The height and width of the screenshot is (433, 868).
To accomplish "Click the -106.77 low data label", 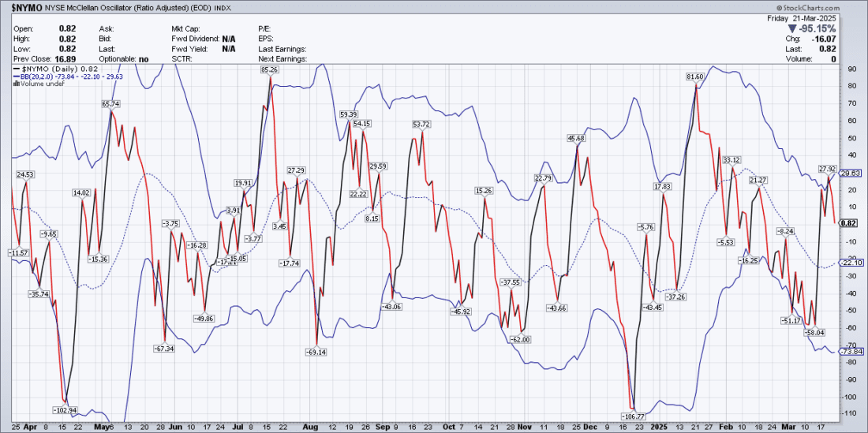I will pyautogui.click(x=634, y=416).
